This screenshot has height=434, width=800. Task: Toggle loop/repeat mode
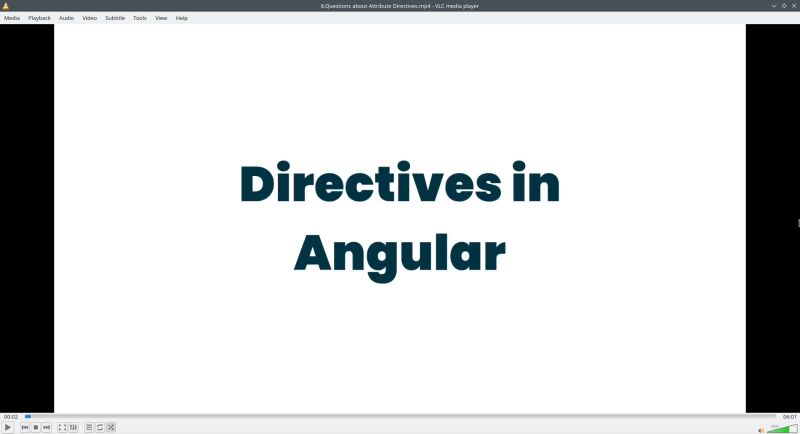(x=100, y=427)
